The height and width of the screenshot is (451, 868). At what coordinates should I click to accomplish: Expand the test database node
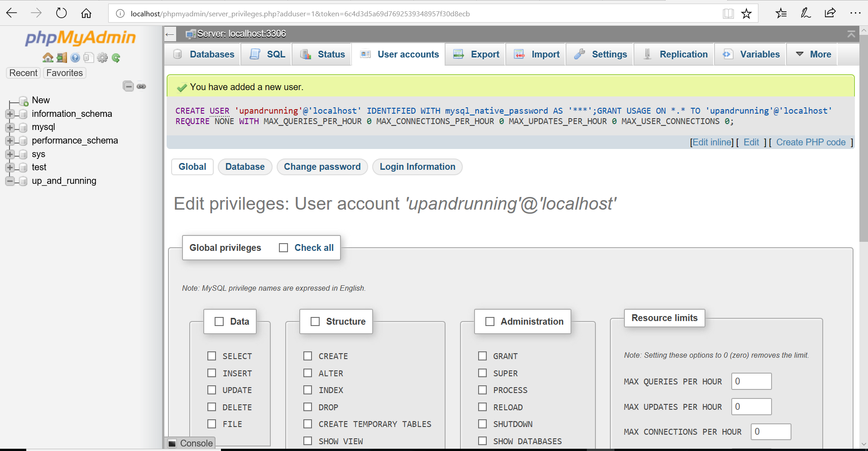coord(10,168)
